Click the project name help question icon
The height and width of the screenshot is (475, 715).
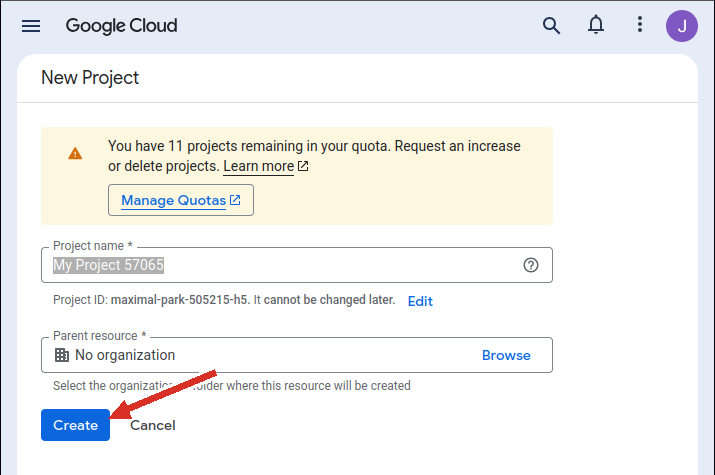pos(531,265)
